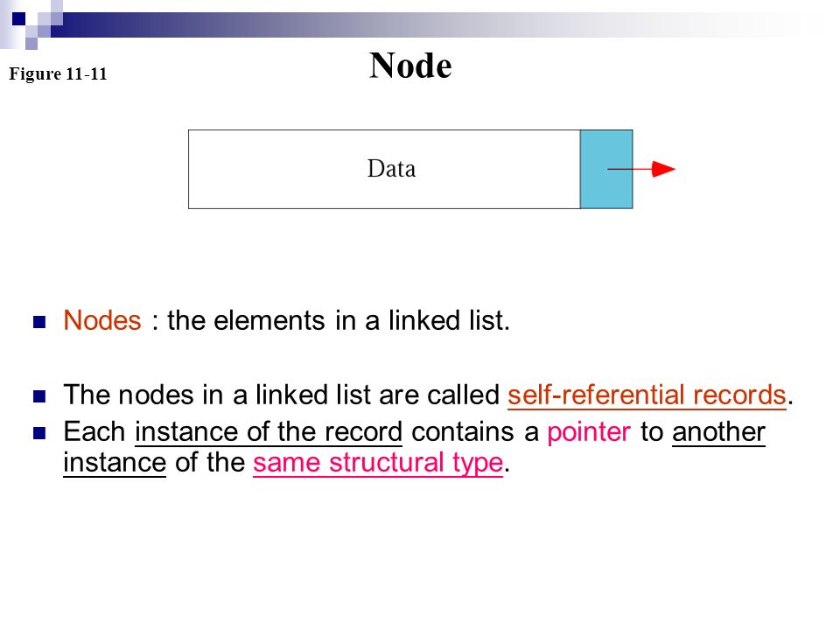Click the red arrow pointing out of node
840x630 pixels.
click(x=641, y=169)
